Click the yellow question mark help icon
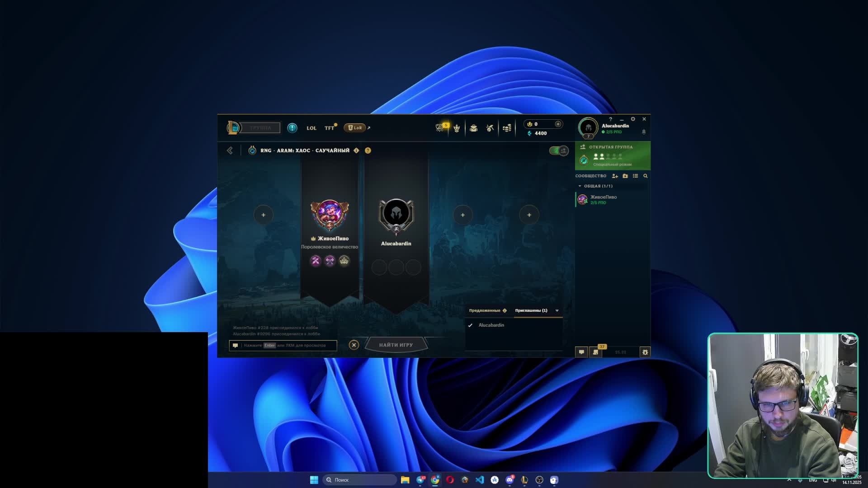Viewport: 868px width, 488px height. click(x=368, y=150)
